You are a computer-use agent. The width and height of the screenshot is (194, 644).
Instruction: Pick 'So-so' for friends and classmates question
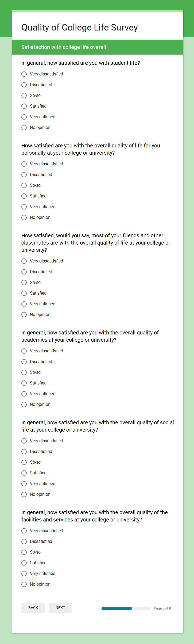[x=24, y=283]
